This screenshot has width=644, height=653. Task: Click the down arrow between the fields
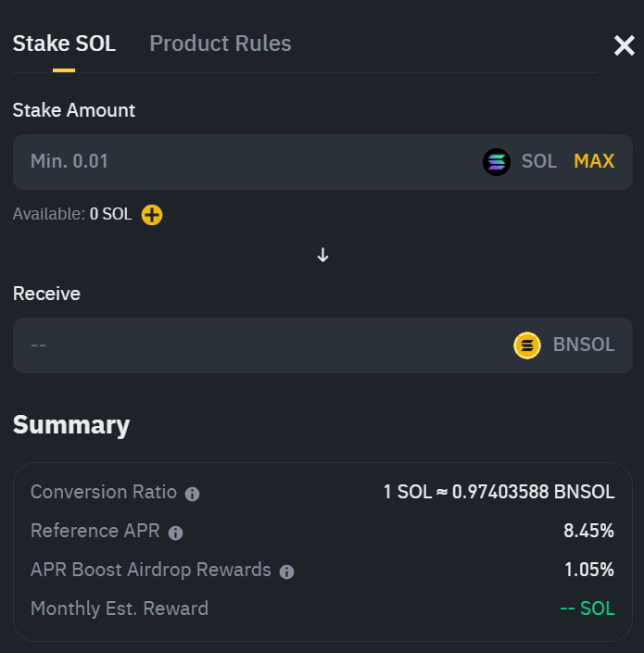pos(322,255)
